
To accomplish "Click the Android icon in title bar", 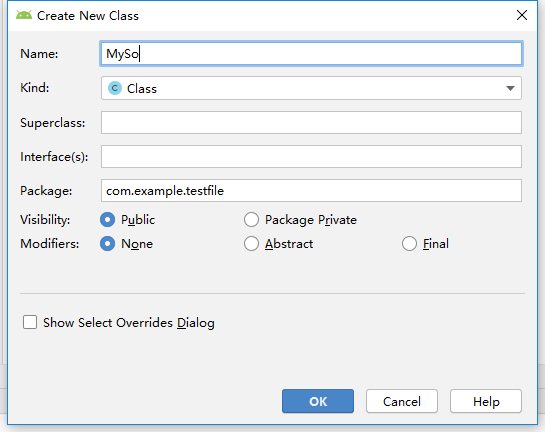I will pos(24,15).
